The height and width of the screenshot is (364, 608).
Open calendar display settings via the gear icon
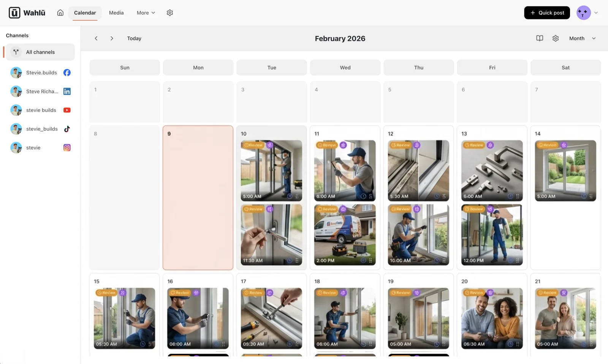coord(555,38)
